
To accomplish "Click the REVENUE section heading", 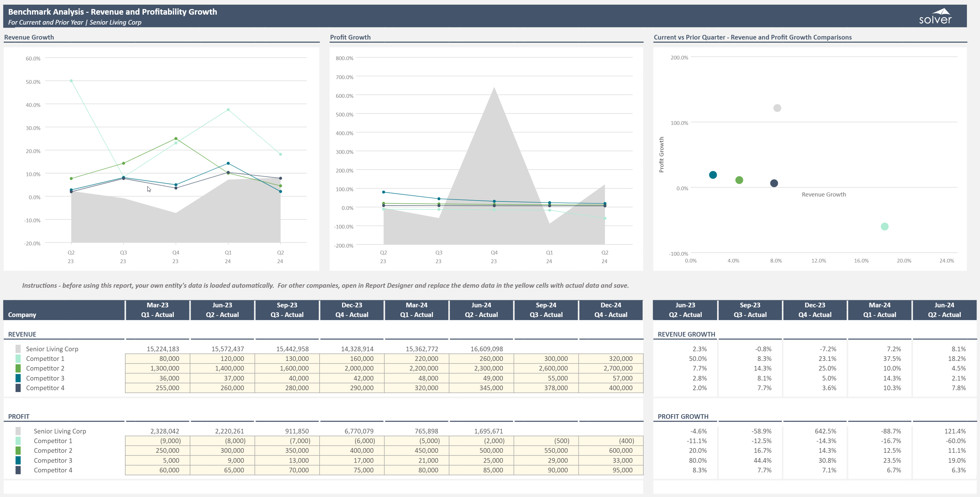I will [22, 334].
